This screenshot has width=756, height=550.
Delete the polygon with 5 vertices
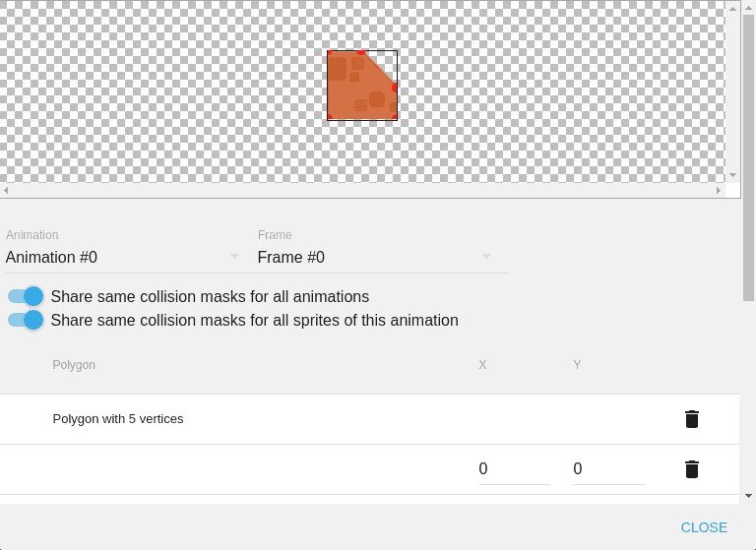tap(692, 419)
